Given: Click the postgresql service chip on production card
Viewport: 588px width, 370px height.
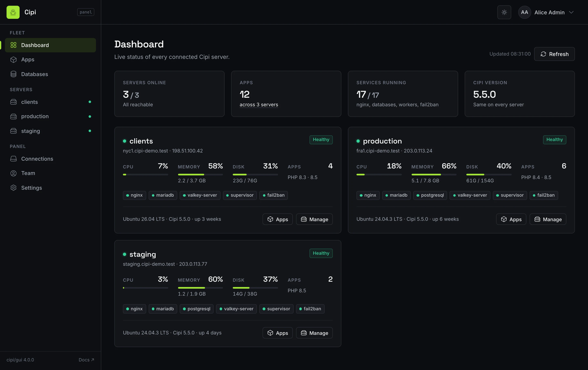Looking at the screenshot, I should [430, 195].
